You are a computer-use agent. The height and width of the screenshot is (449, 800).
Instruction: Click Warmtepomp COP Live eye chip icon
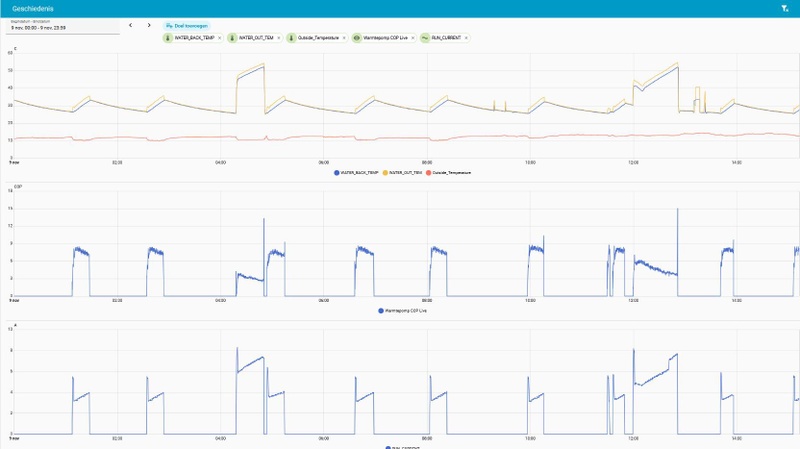[x=357, y=38]
